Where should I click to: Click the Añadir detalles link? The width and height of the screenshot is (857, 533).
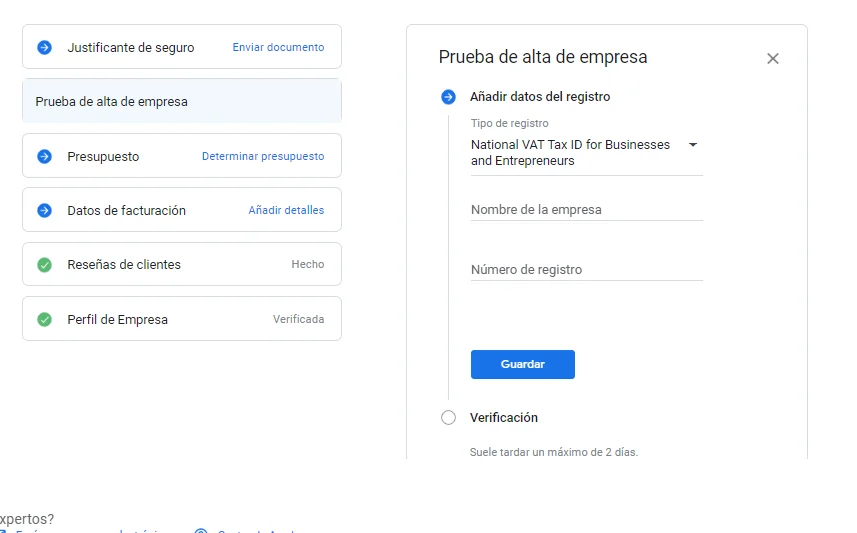click(x=286, y=210)
